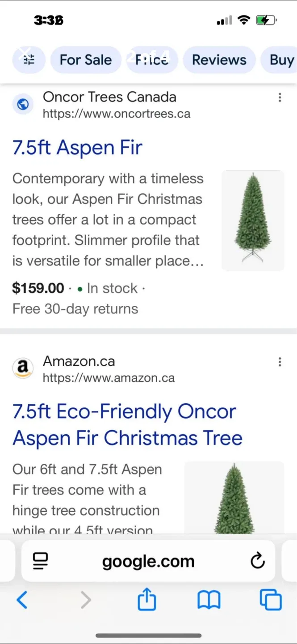
Task: Open the Share sheet
Action: pos(147,600)
